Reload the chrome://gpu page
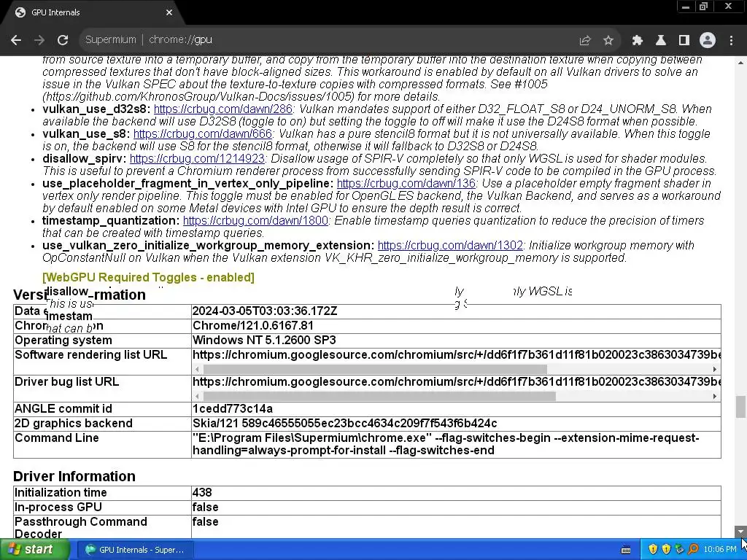Screen dimensions: 747x560 coord(63,40)
